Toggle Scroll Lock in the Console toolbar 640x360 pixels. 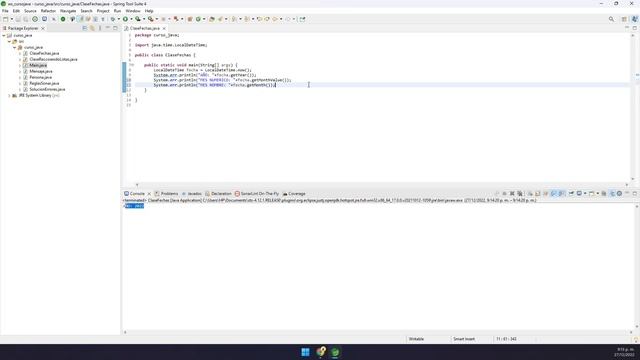(538, 193)
